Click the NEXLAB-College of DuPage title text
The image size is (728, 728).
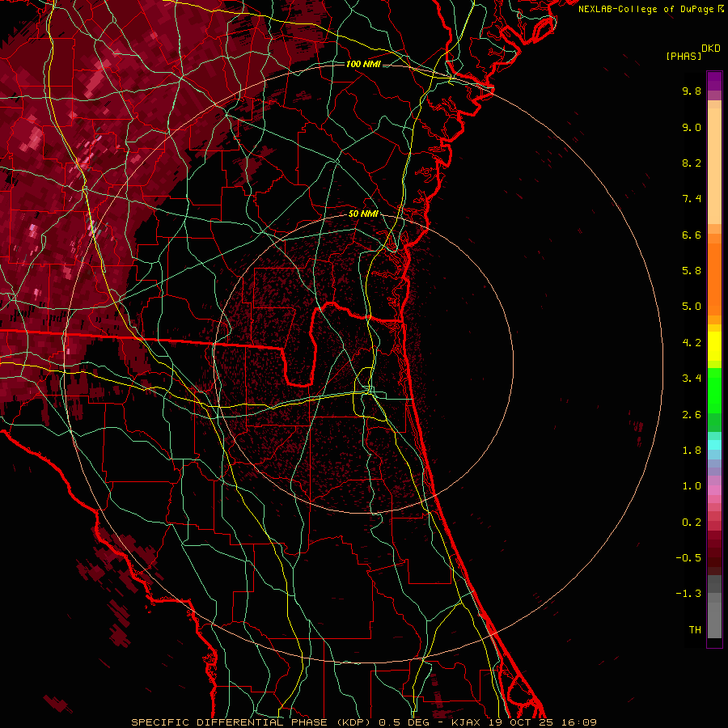coord(645,9)
